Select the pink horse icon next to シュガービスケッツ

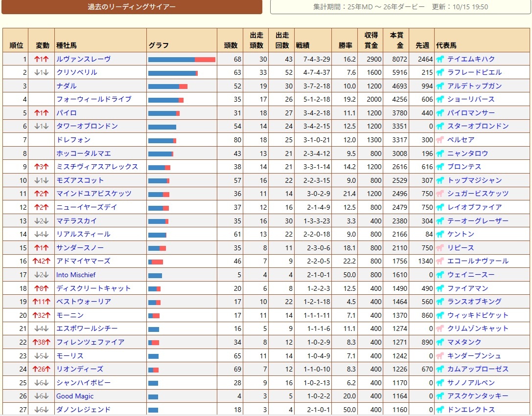click(x=440, y=194)
